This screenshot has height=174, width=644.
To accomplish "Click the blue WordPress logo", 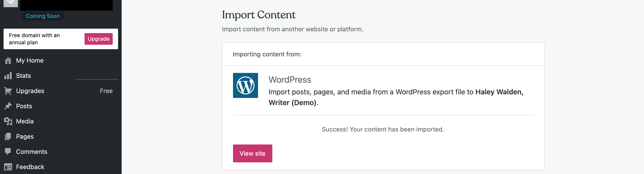I will pyautogui.click(x=245, y=85).
